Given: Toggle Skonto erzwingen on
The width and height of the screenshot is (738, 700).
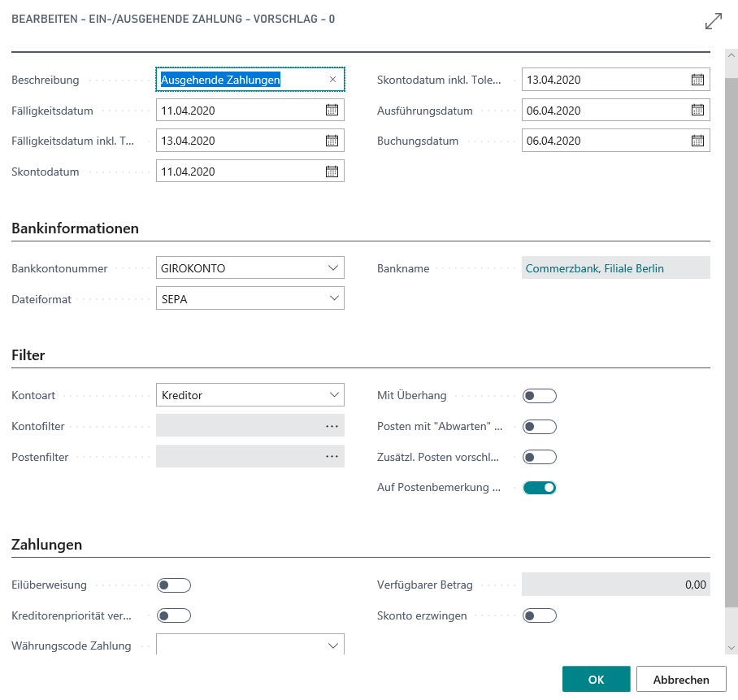Looking at the screenshot, I should [540, 615].
